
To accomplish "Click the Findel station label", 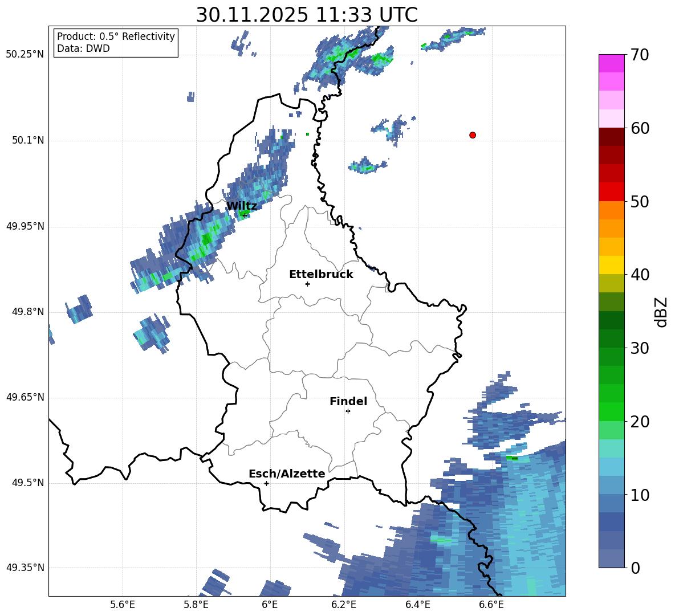I will click(348, 401).
